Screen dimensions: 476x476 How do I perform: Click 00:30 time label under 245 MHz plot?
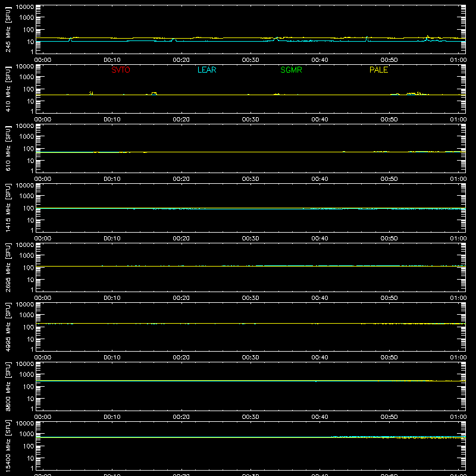(250, 60)
